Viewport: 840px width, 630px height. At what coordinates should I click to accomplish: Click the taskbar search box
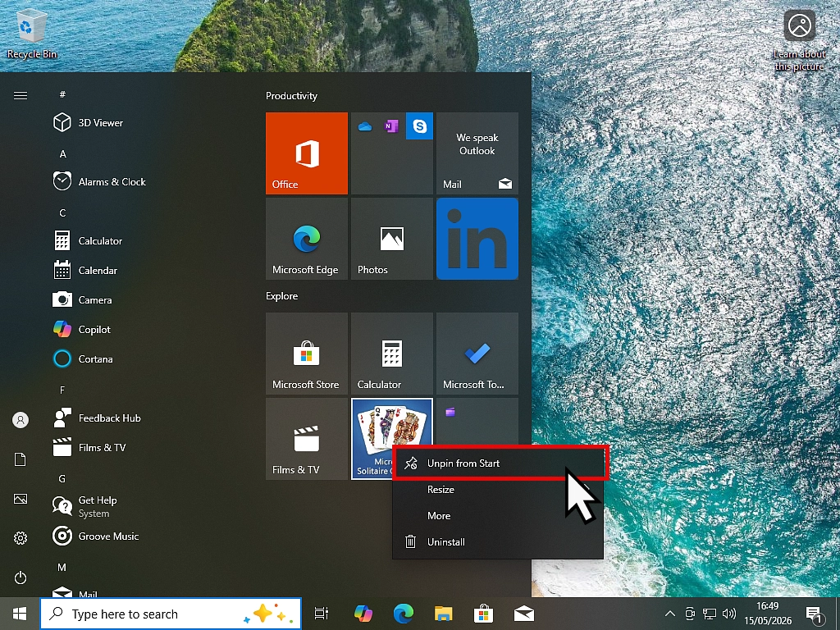coord(171,614)
